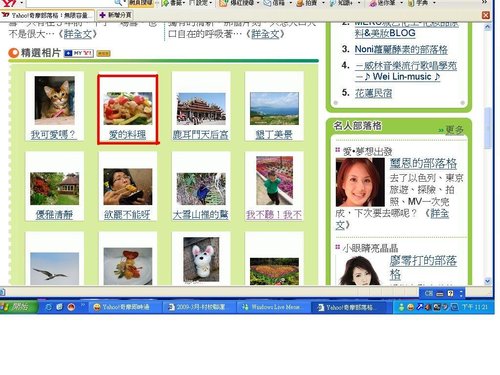The height and width of the screenshot is (375, 500).
Task: Open the flying seagull photo thumbnail
Action: 55,269
